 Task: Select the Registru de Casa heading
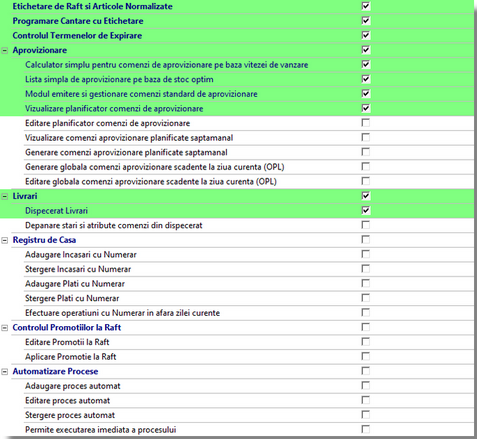pos(44,240)
